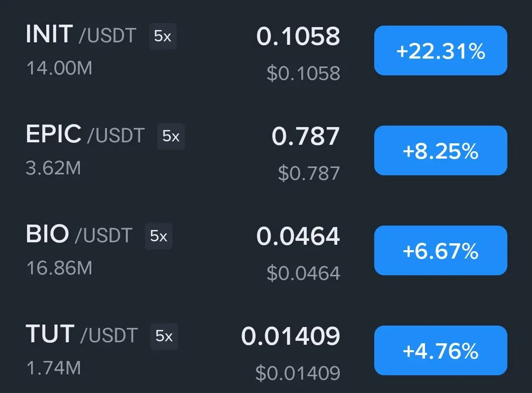532x393 pixels.
Task: Click the +8.25% change button for EPIC
Action: click(x=440, y=150)
